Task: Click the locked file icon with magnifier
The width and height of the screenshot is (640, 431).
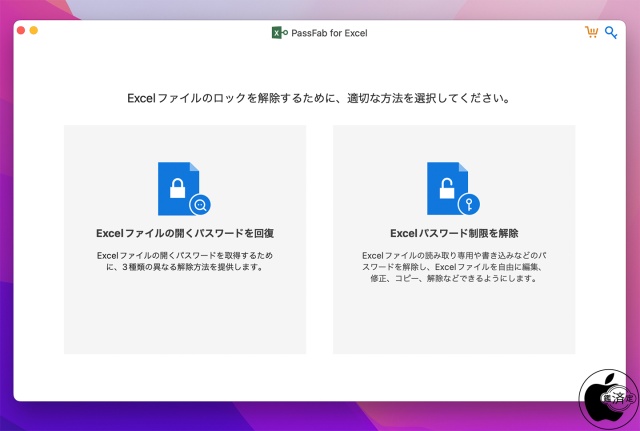Action: (184, 189)
